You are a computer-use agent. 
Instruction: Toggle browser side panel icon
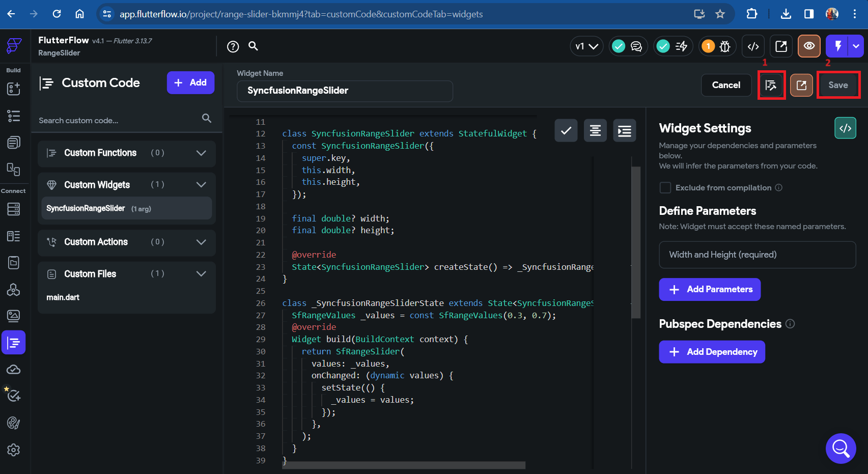click(x=809, y=14)
